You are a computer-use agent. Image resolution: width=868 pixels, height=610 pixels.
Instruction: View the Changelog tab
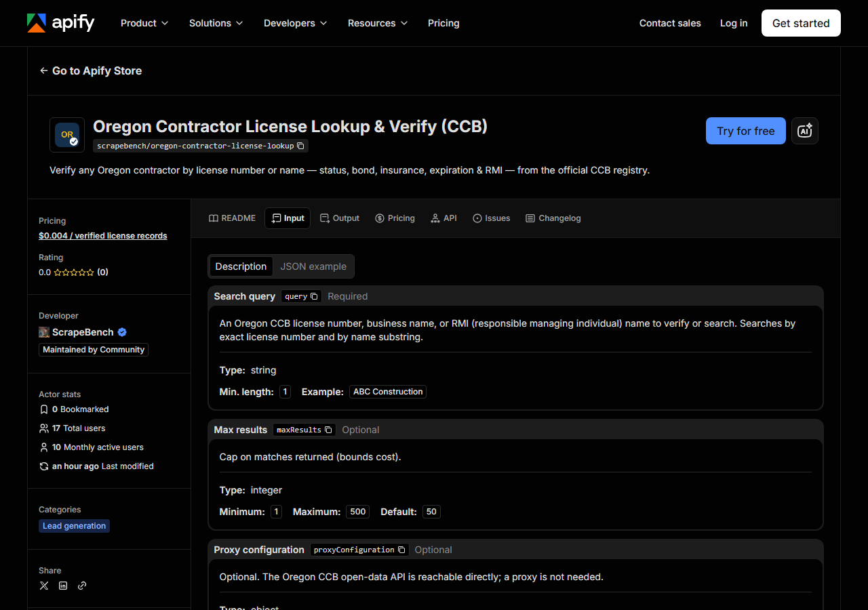click(553, 218)
